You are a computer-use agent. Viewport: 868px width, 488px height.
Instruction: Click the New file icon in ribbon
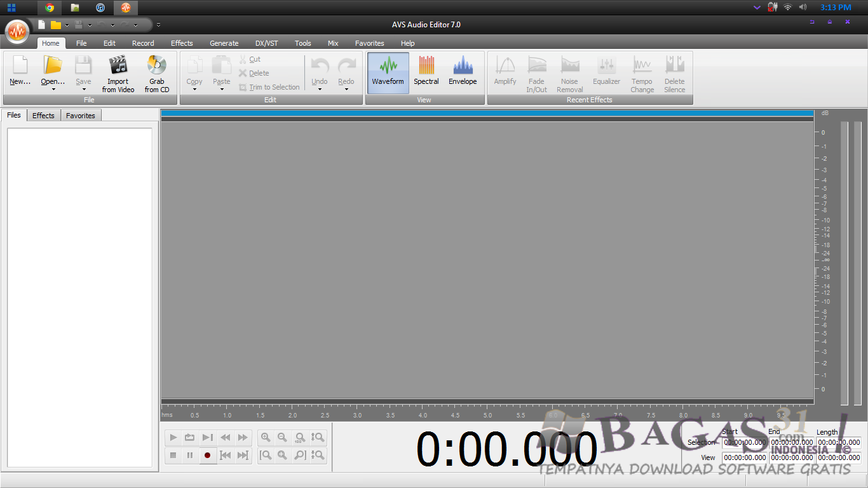point(20,65)
